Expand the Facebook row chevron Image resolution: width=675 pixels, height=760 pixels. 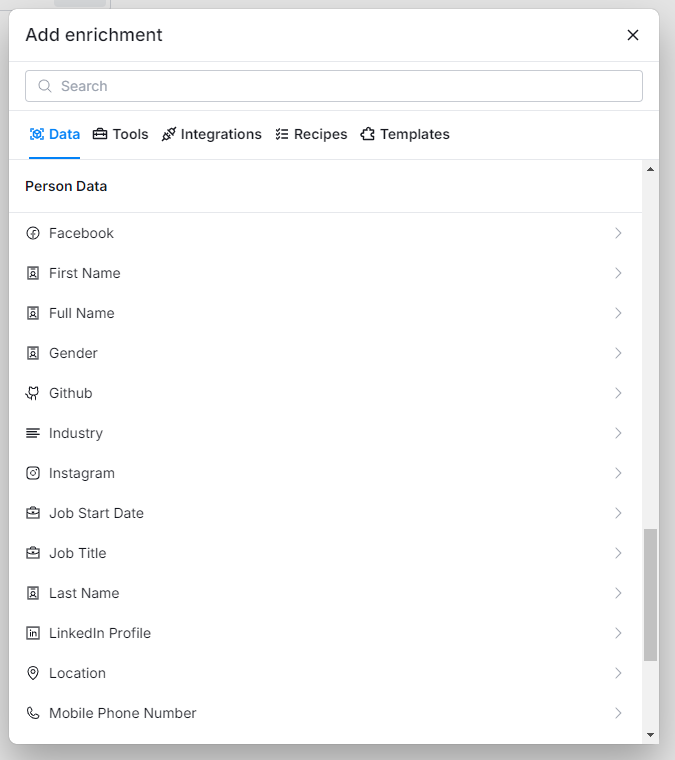click(x=618, y=233)
